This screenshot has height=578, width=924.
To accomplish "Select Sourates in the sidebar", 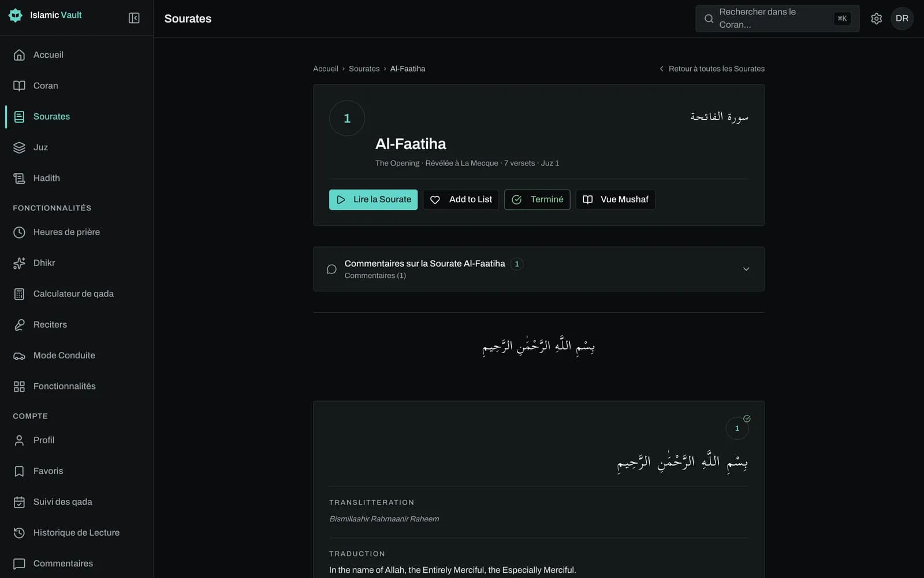I will [x=77, y=116].
